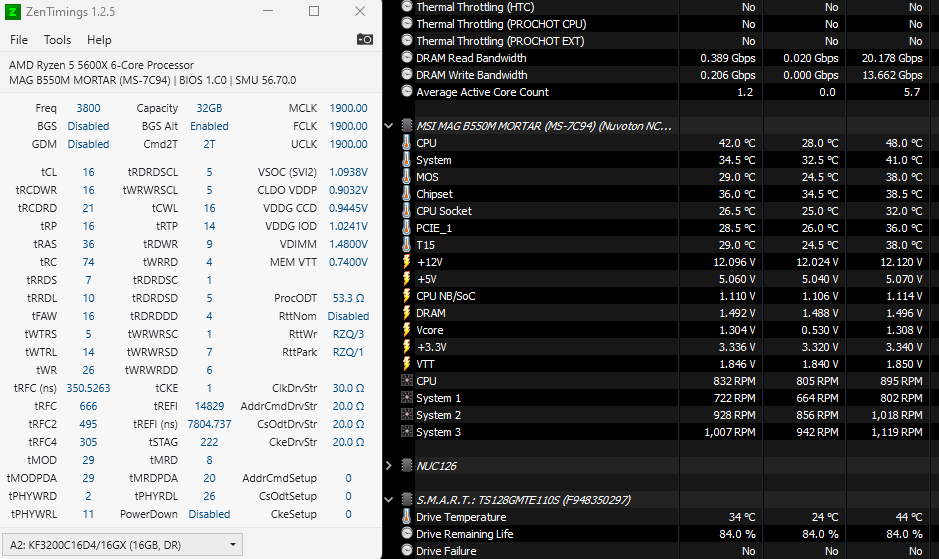Click the thermometer icon beside CPU temperature
The width and height of the screenshot is (939, 559).
[407, 143]
